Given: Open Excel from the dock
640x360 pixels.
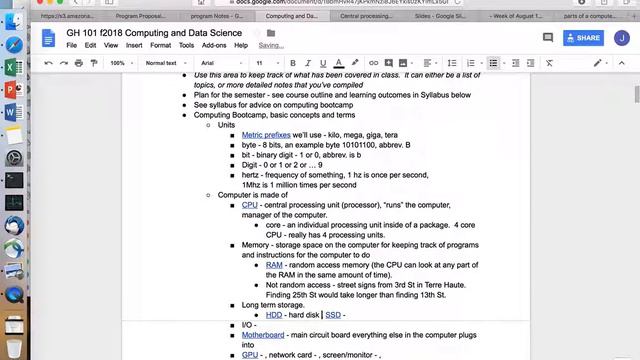Looking at the screenshot, I should [x=14, y=67].
